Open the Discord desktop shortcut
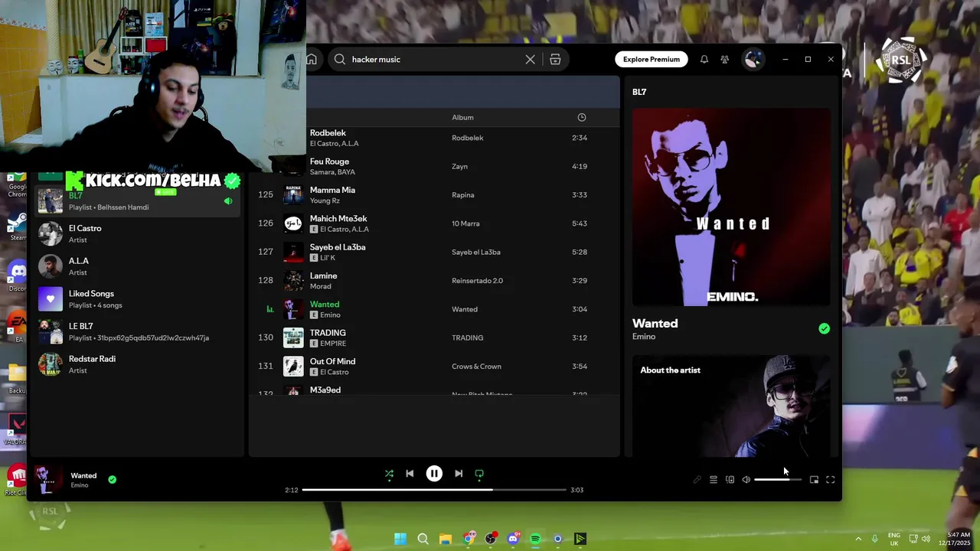Viewport: 980px width, 551px height. point(17,274)
